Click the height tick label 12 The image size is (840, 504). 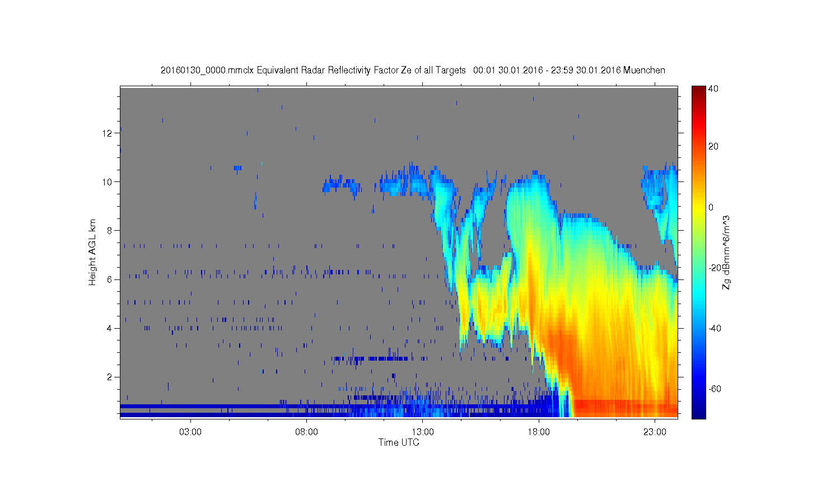(108, 133)
